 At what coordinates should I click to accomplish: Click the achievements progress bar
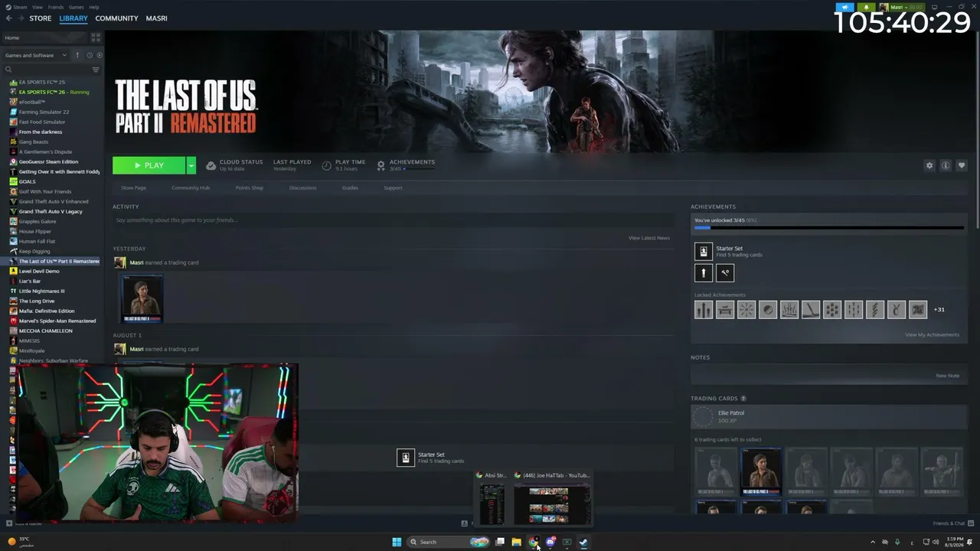coord(829,228)
